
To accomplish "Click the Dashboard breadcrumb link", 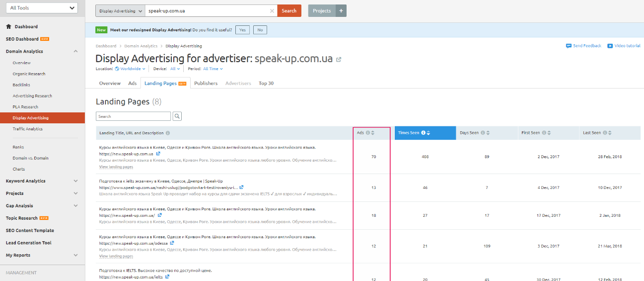I will point(106,46).
